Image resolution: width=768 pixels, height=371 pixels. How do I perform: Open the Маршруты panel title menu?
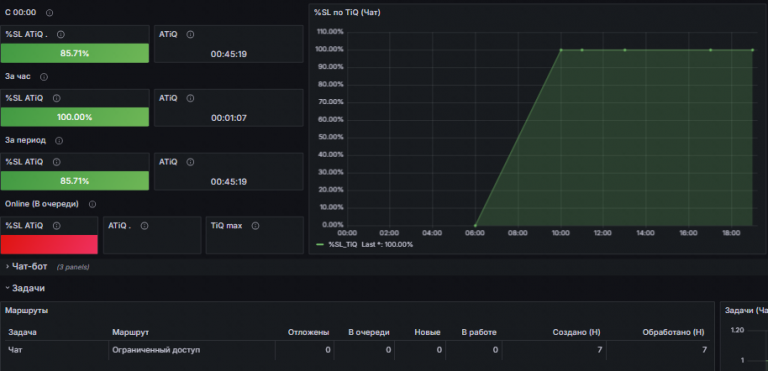[x=26, y=311]
